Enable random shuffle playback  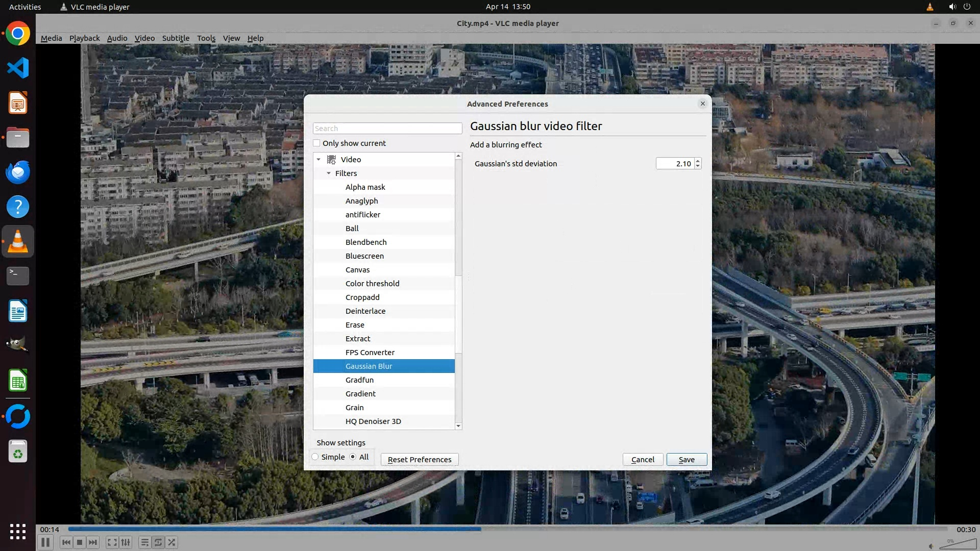[172, 542]
